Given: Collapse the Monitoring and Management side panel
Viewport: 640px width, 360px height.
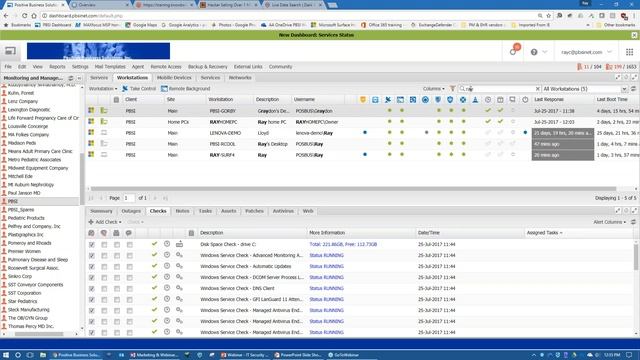Looking at the screenshot, I should pos(79,78).
